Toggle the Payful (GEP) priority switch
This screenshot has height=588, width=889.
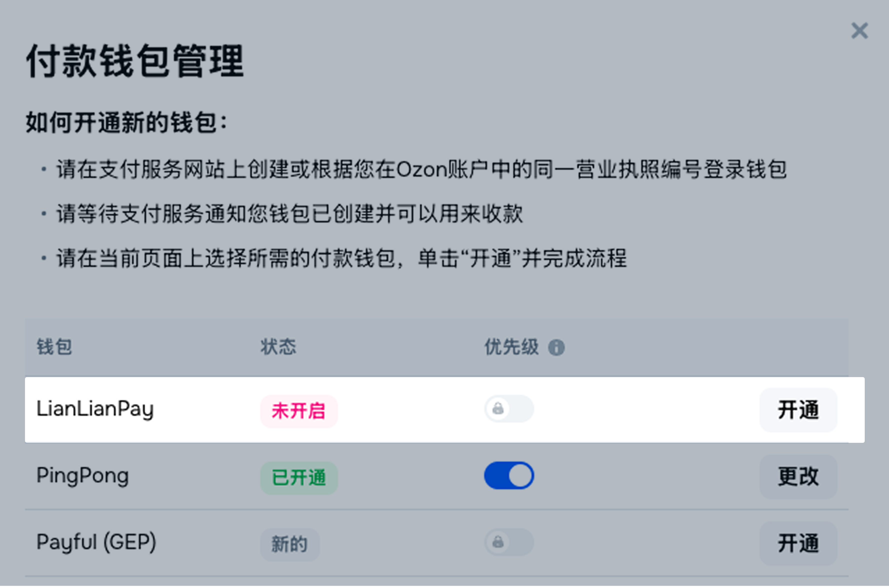(x=509, y=542)
